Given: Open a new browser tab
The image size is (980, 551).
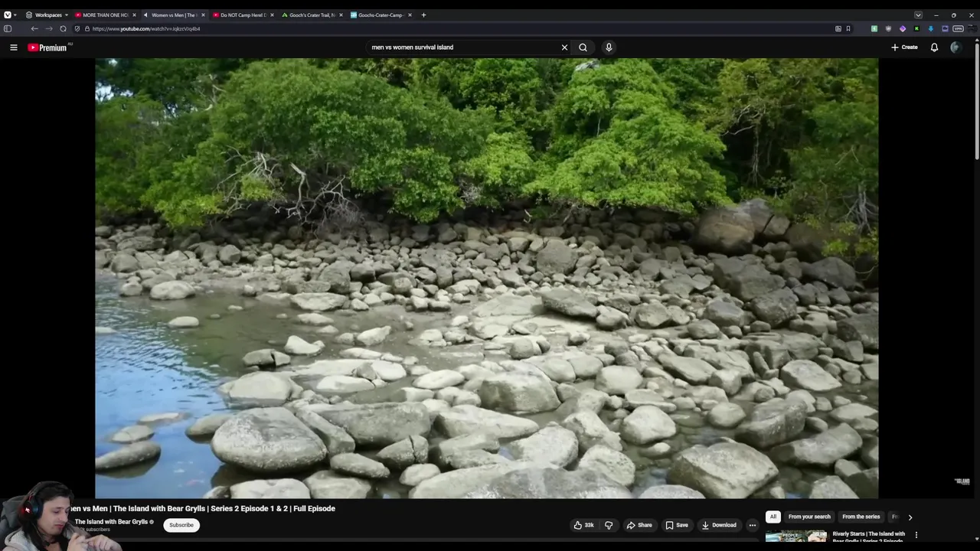Looking at the screenshot, I should point(423,15).
